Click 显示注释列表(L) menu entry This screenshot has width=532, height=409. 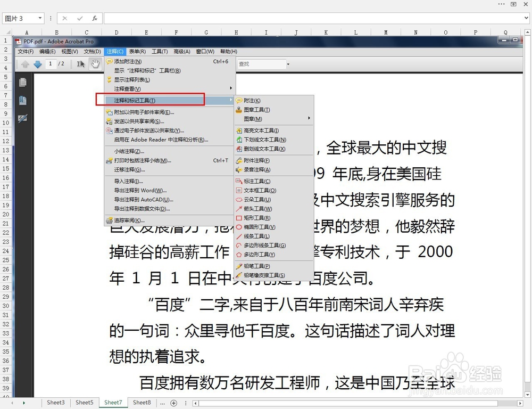pos(169,80)
